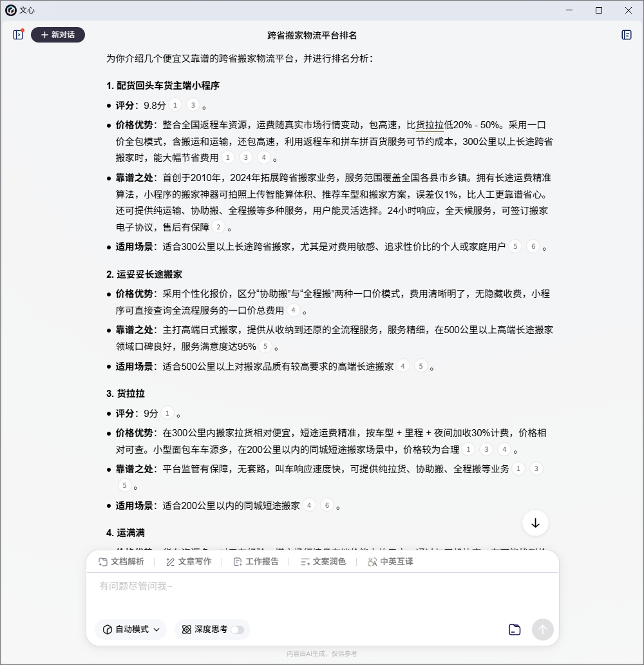The width and height of the screenshot is (644, 665).
Task: Open the 自动模式 mode dropdown
Action: [x=131, y=630]
